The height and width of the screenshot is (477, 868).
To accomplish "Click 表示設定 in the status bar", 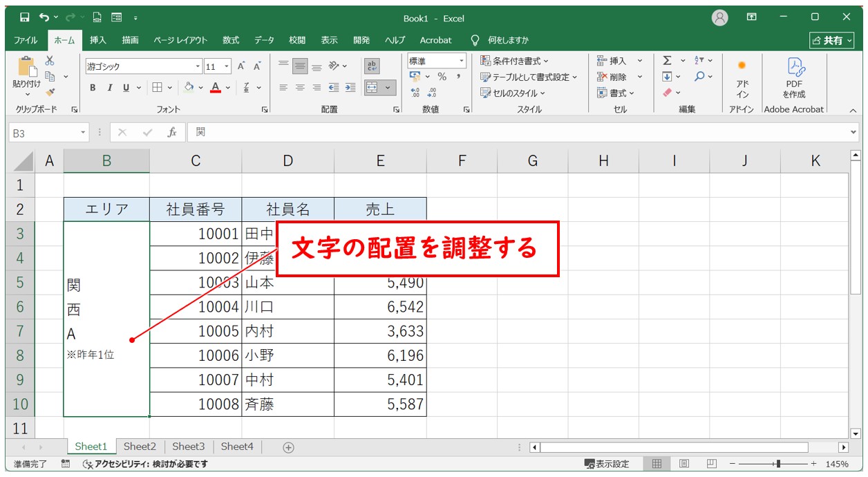I will [607, 464].
